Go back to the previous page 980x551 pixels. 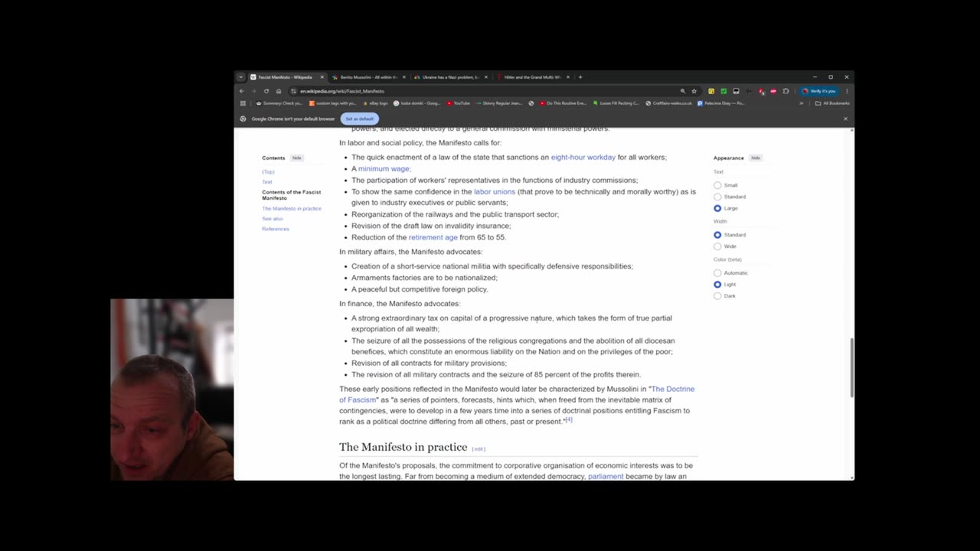pos(242,91)
